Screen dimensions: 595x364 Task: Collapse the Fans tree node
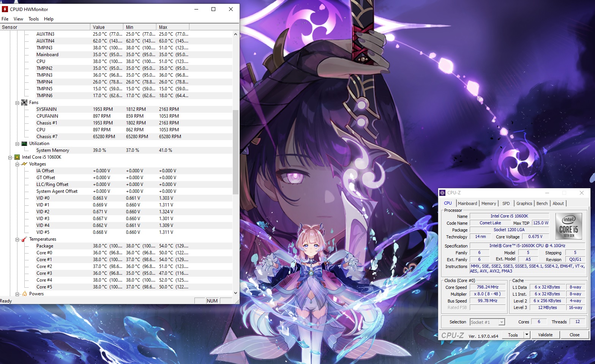tap(17, 102)
